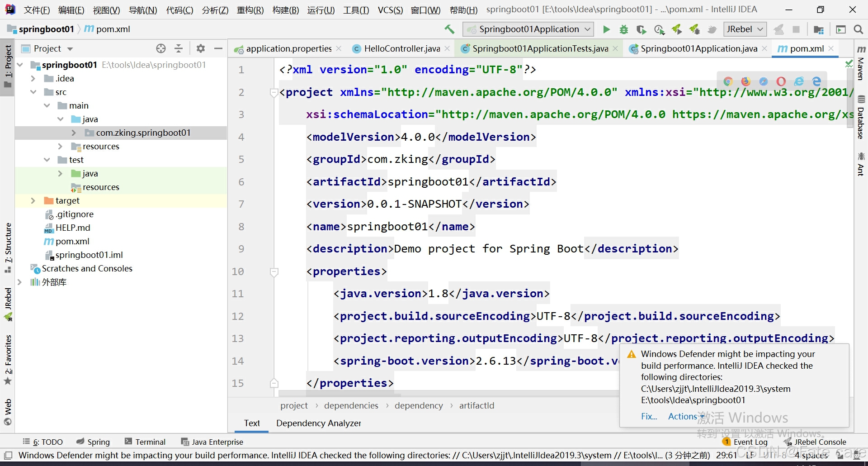Click the Build project hammer icon
The height and width of the screenshot is (466, 868).
tap(449, 29)
